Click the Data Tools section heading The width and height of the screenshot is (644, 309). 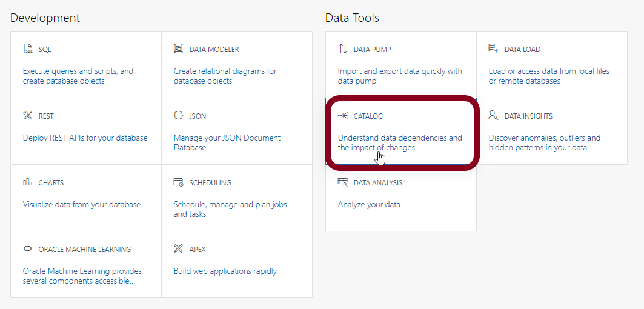tap(352, 18)
